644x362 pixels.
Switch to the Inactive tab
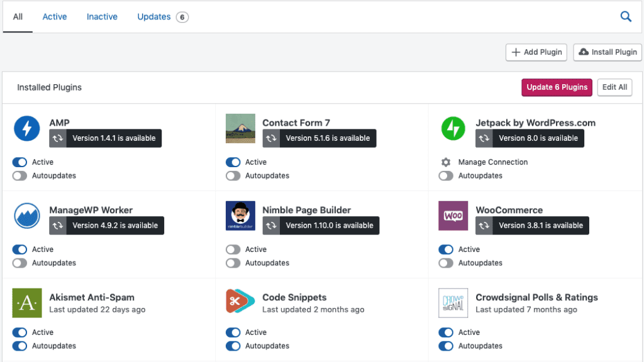click(x=102, y=17)
